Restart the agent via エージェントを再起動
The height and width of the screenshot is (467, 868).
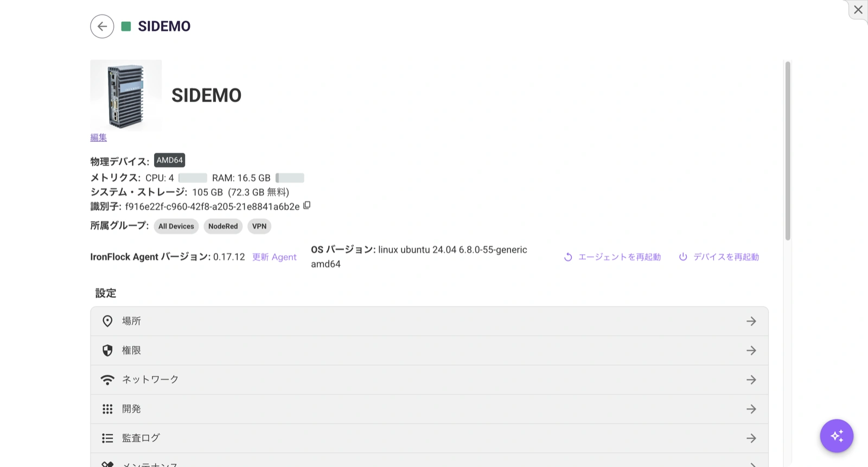tap(612, 257)
